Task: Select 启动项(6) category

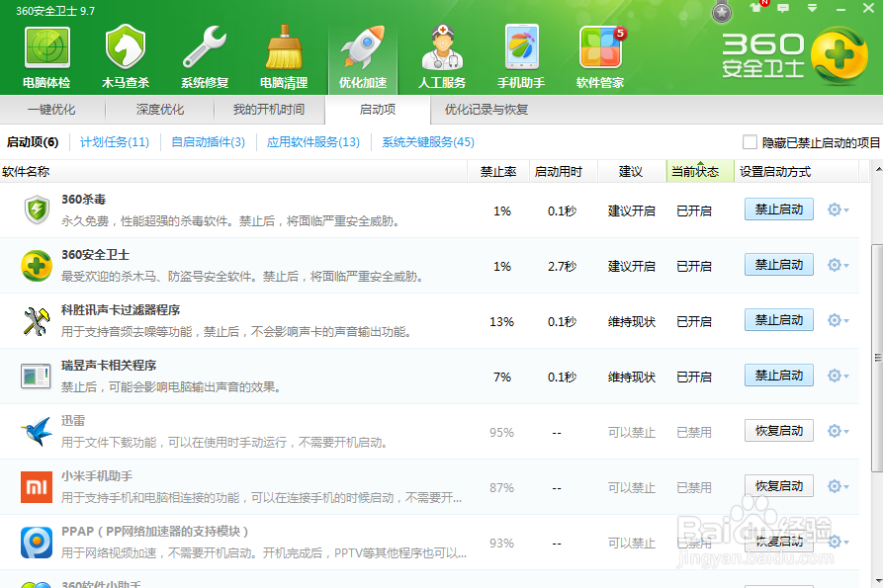Action: (x=33, y=142)
